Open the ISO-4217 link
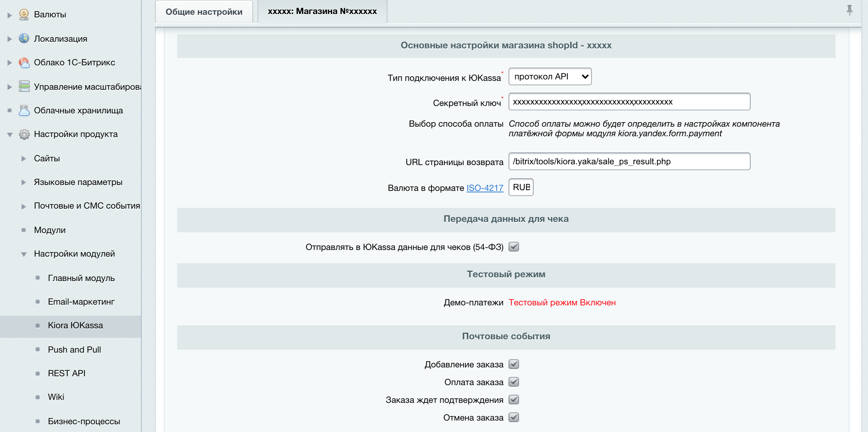Image resolution: width=868 pixels, height=432 pixels. [485, 188]
